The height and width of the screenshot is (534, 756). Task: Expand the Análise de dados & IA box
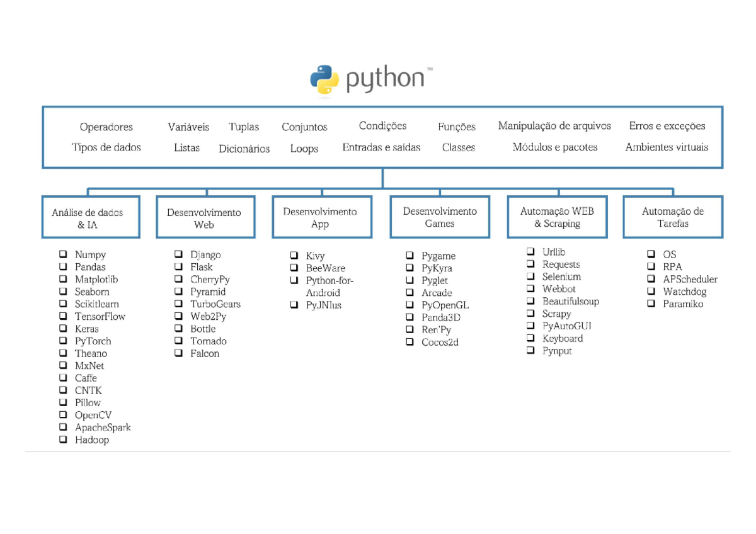(90, 217)
